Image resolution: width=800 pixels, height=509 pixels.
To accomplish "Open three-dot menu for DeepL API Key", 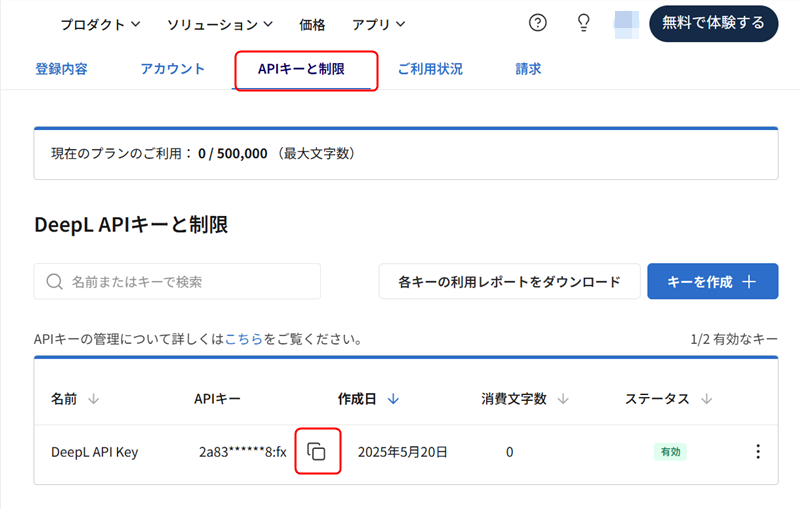I will (758, 451).
